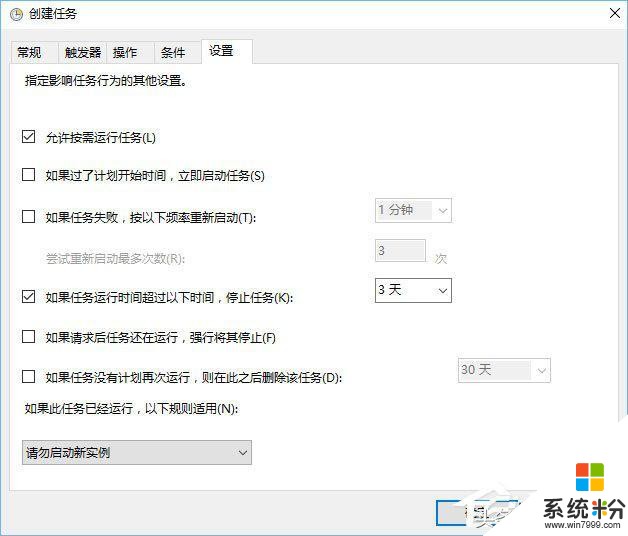The height and width of the screenshot is (536, 628).
Task: Close the 创建任务 dialog window
Action: pyautogui.click(x=615, y=13)
